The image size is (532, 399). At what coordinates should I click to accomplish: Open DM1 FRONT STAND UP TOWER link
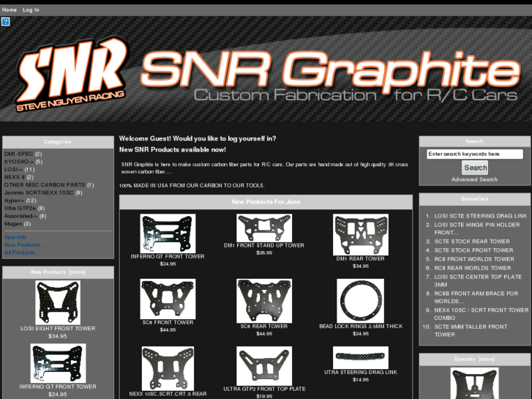coord(264,245)
